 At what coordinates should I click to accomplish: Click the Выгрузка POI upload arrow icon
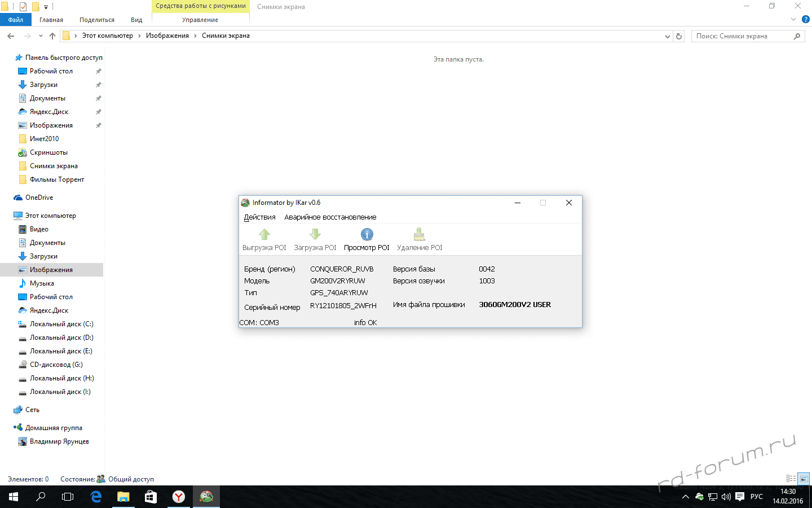pyautogui.click(x=264, y=234)
